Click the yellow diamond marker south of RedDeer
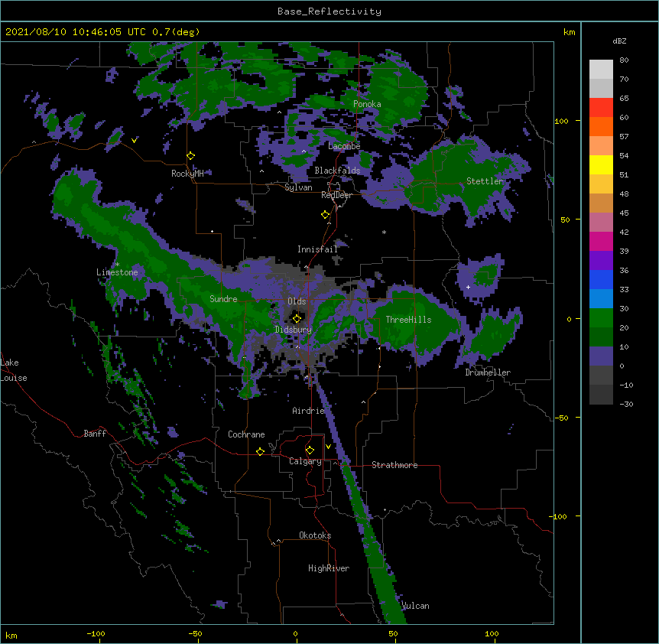 [x=325, y=215]
